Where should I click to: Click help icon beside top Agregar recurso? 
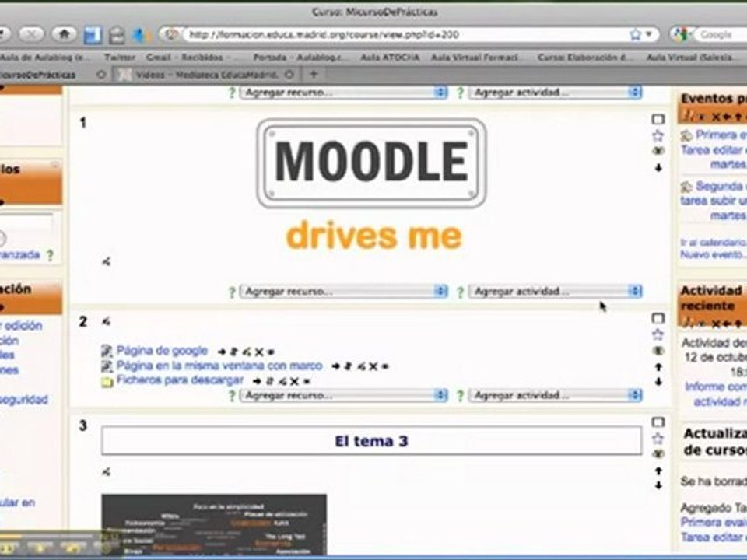[232, 93]
